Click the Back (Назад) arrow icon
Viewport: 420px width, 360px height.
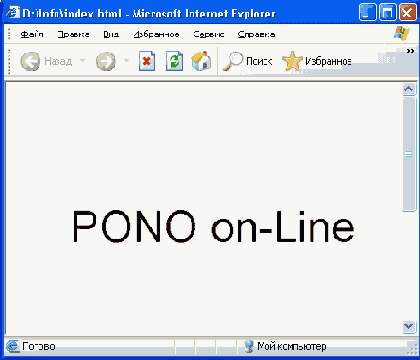[30, 61]
